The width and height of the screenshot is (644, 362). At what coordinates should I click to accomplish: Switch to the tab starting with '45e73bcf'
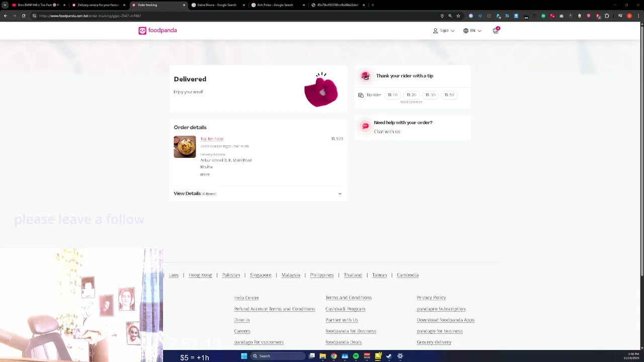338,5
